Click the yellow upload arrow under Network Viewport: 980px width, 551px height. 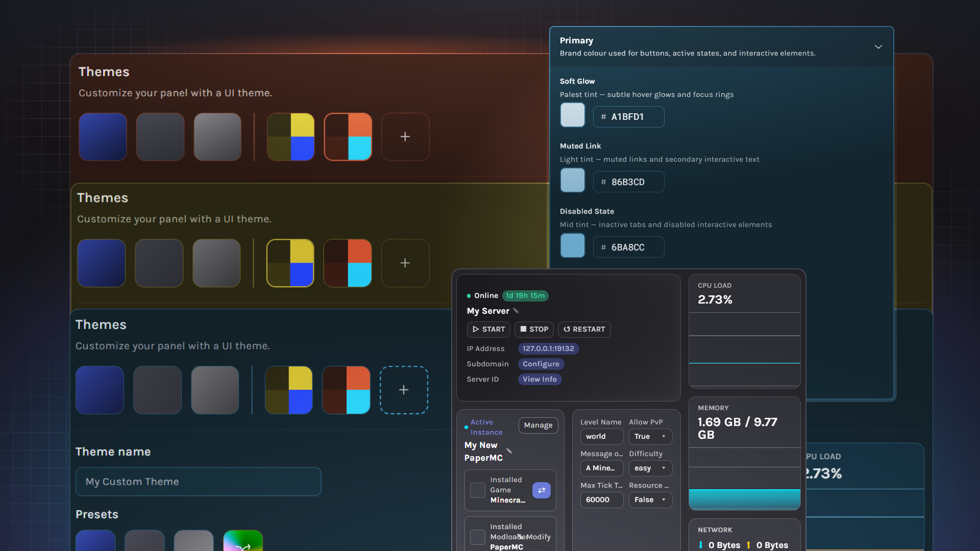point(748,545)
